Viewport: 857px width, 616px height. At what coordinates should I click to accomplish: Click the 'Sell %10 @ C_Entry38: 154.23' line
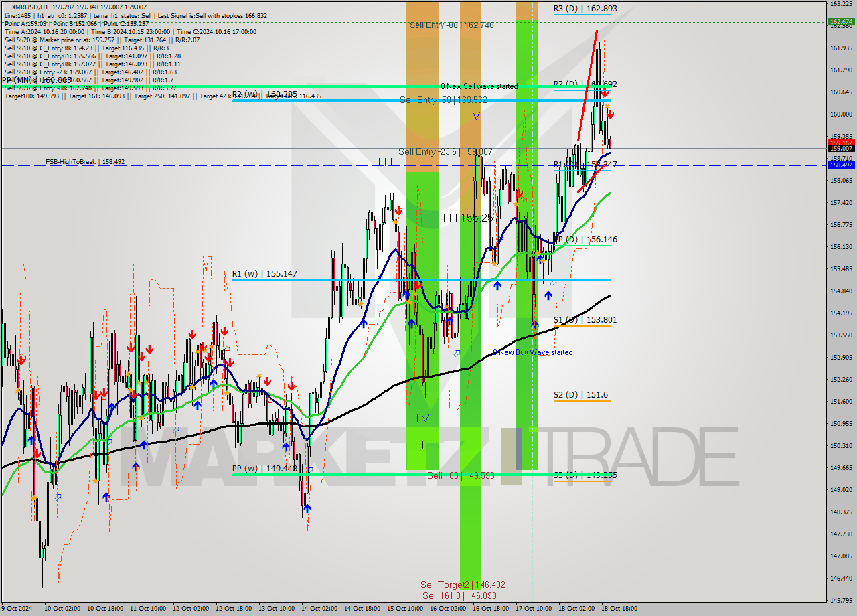click(87, 48)
